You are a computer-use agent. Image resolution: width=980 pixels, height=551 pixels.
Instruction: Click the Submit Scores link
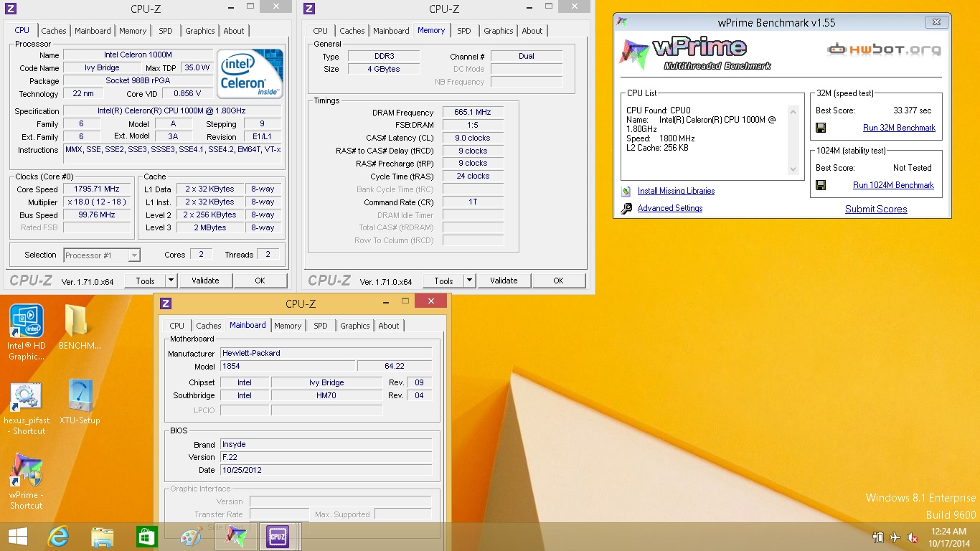point(876,209)
